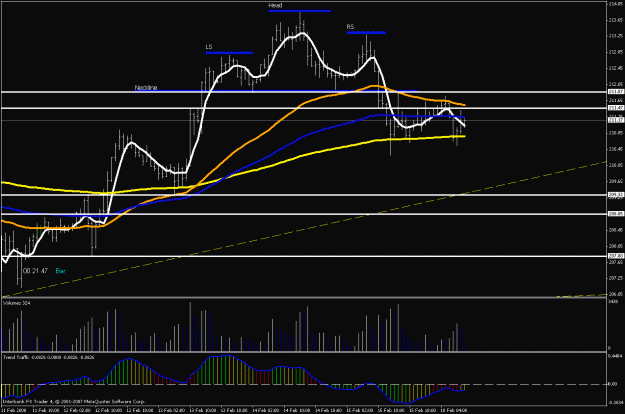This screenshot has width=625, height=414.
Task: Click the highlighted 211.87 price tag
Action: tap(615, 92)
